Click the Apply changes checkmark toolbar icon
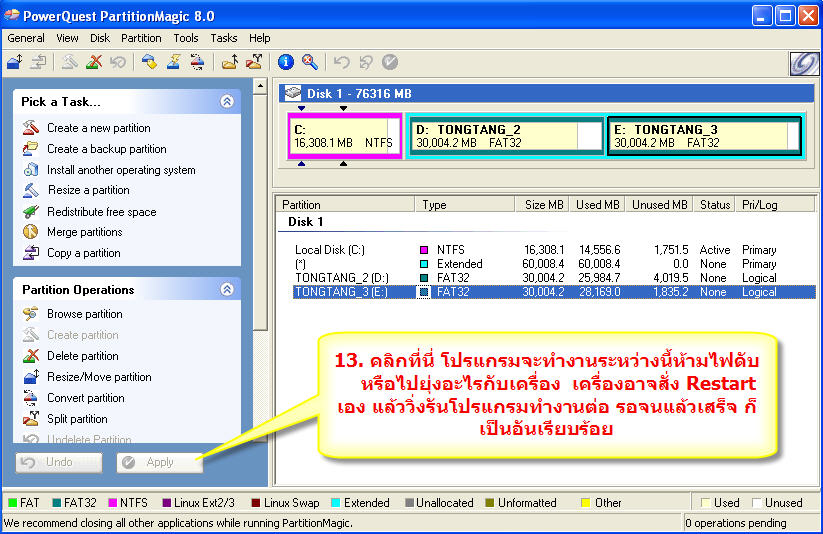823x534 pixels. [390, 62]
